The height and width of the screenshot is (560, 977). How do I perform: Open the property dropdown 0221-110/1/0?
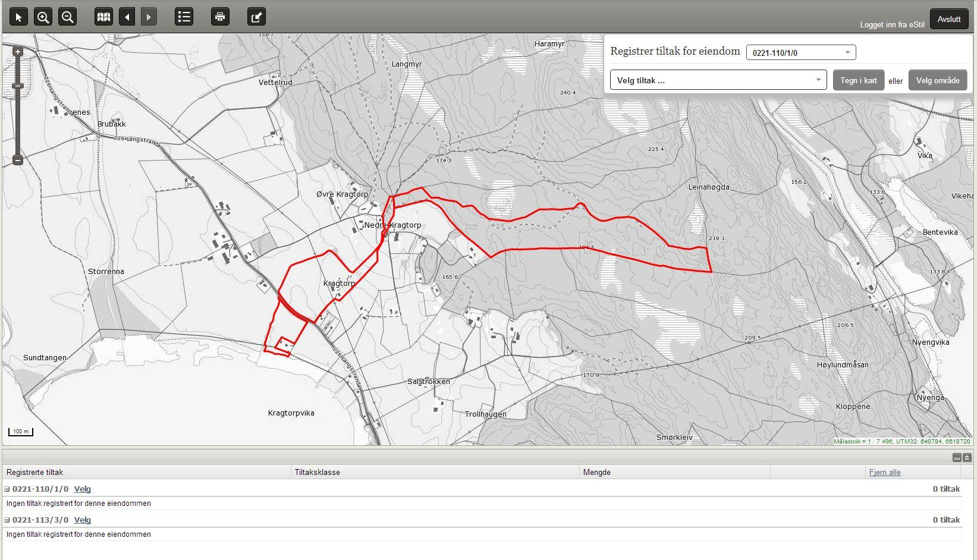(x=801, y=52)
